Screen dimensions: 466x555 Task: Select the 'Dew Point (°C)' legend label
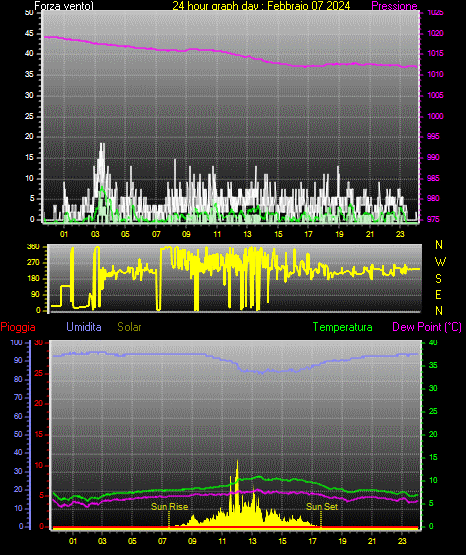coord(427,327)
